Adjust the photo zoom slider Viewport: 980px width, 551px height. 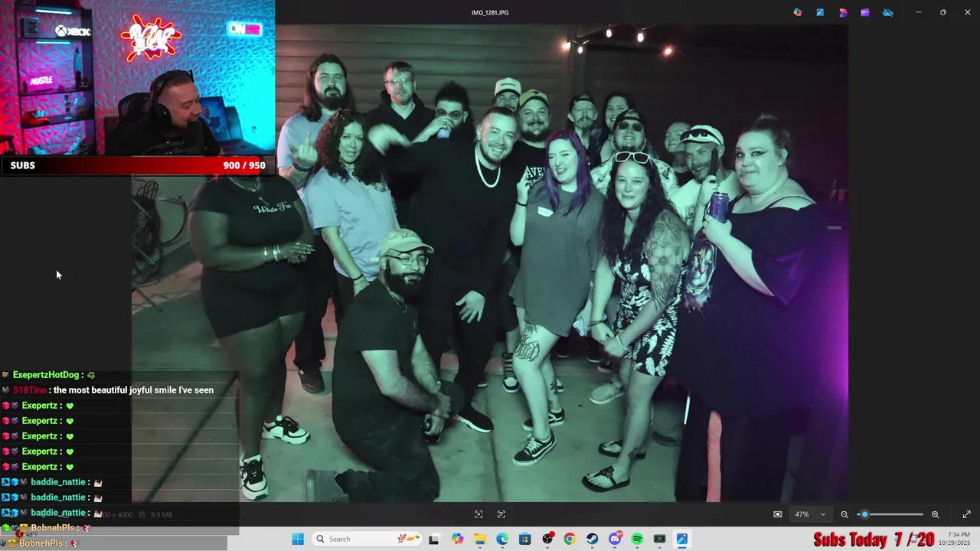890,514
